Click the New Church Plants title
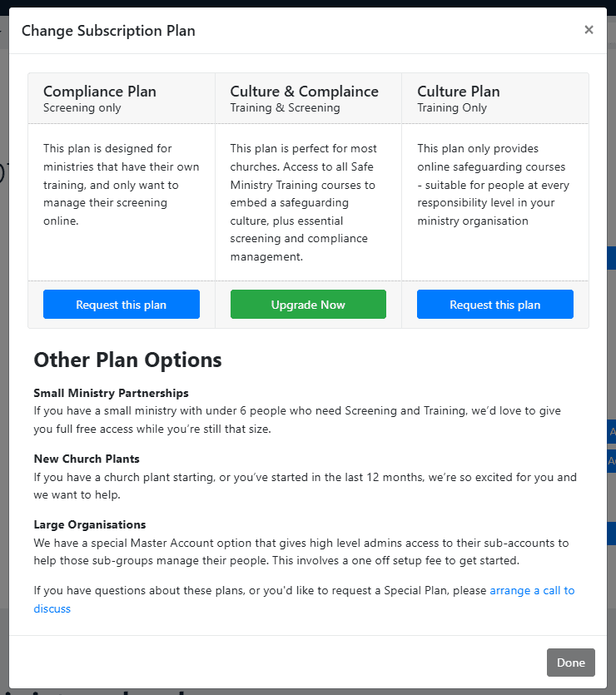This screenshot has height=695, width=616. pyautogui.click(x=87, y=459)
